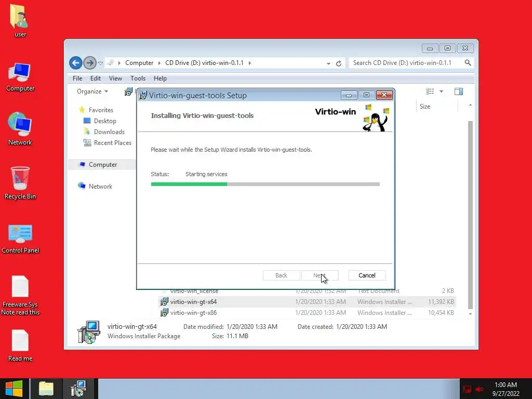The width and height of the screenshot is (532, 399).
Task: Select Computer in the navigation pane
Action: point(103,164)
